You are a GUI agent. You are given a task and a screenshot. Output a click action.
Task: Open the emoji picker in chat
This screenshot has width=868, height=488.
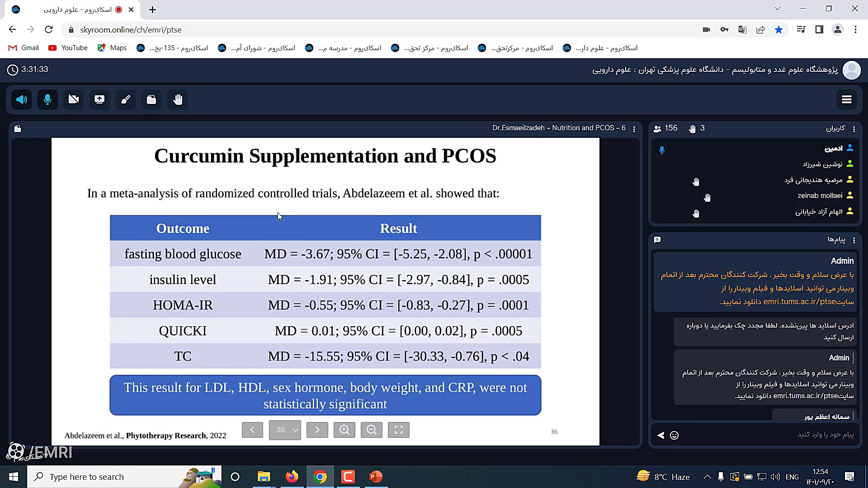[x=674, y=435]
